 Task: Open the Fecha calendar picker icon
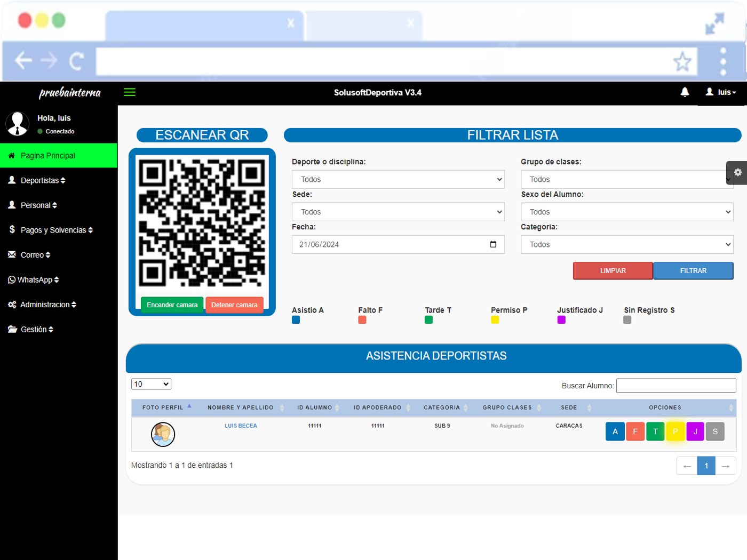click(493, 244)
